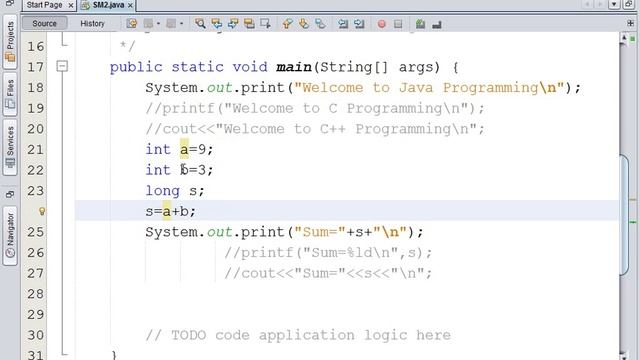
Task: Toggle Rectangular Selection icon
Action: coord(265,24)
